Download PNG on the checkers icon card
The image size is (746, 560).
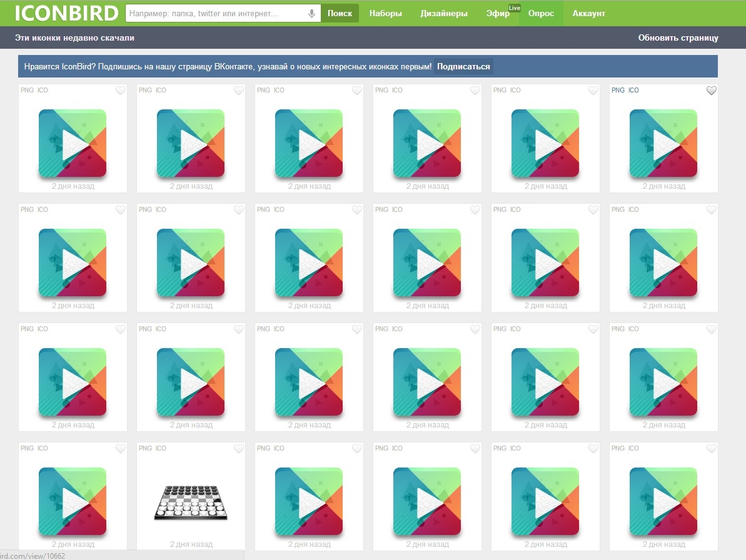145,448
